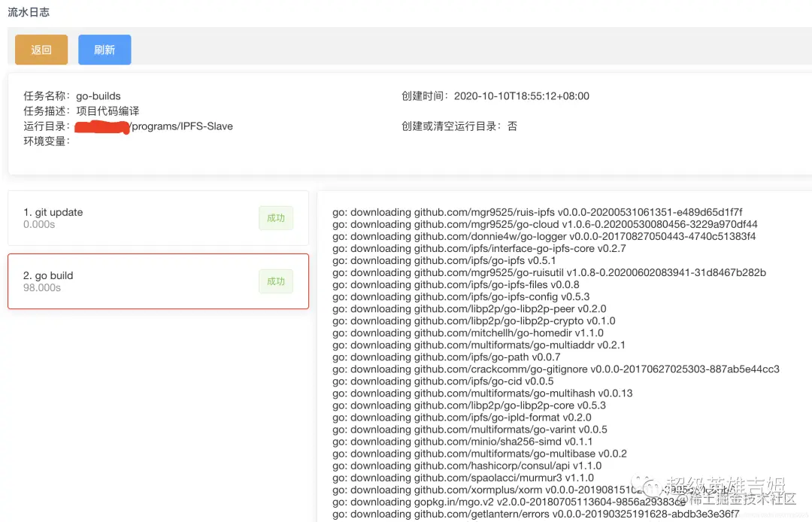This screenshot has width=812, height=522.
Task: Click the log line for interface-go-ipfs-core v0.2.7
Action: click(x=479, y=248)
